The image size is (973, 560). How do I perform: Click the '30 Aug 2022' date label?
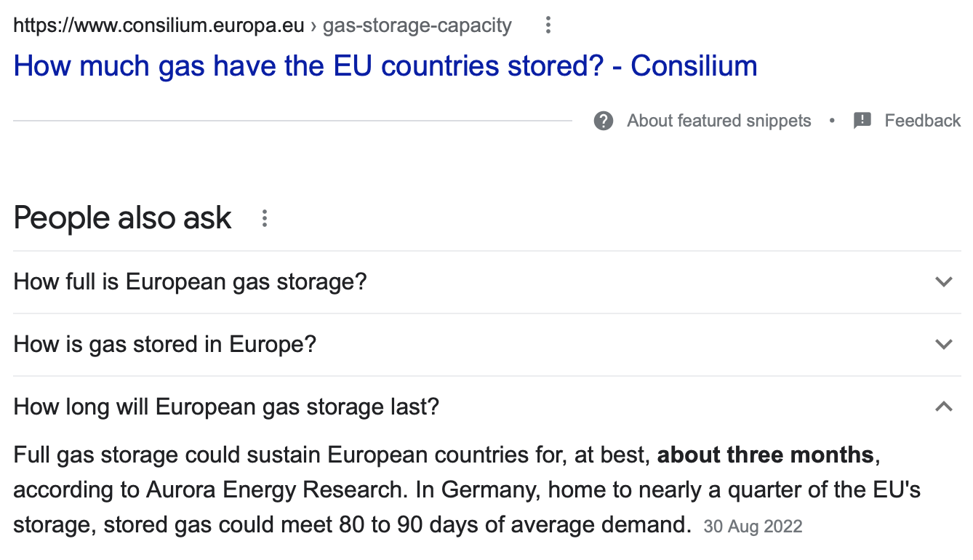[x=753, y=527]
